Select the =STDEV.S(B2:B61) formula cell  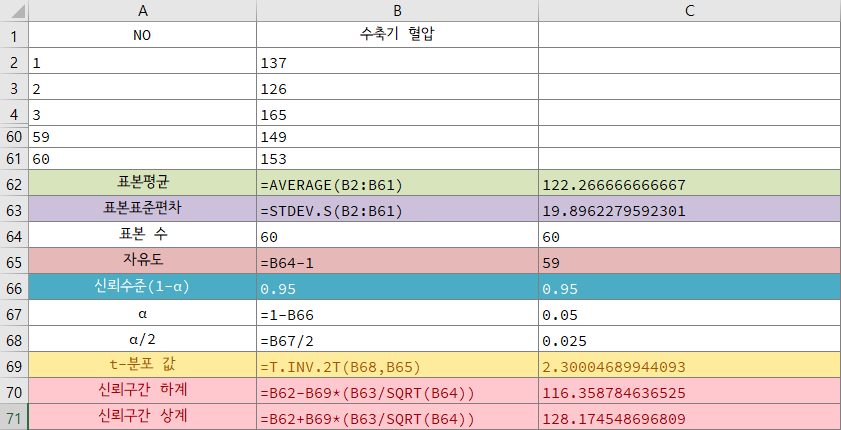pyautogui.click(x=397, y=209)
